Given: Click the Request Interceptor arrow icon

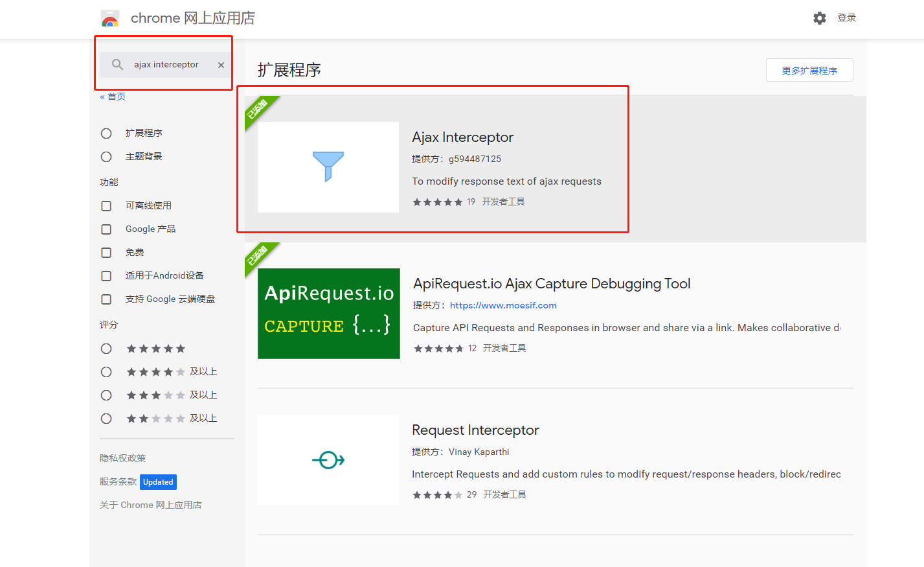Looking at the screenshot, I should [328, 459].
